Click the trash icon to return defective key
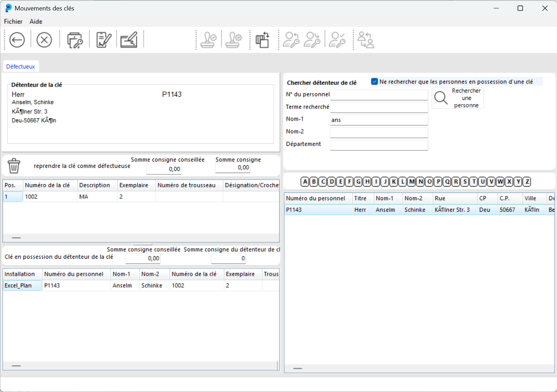The image size is (557, 392). pos(14,166)
